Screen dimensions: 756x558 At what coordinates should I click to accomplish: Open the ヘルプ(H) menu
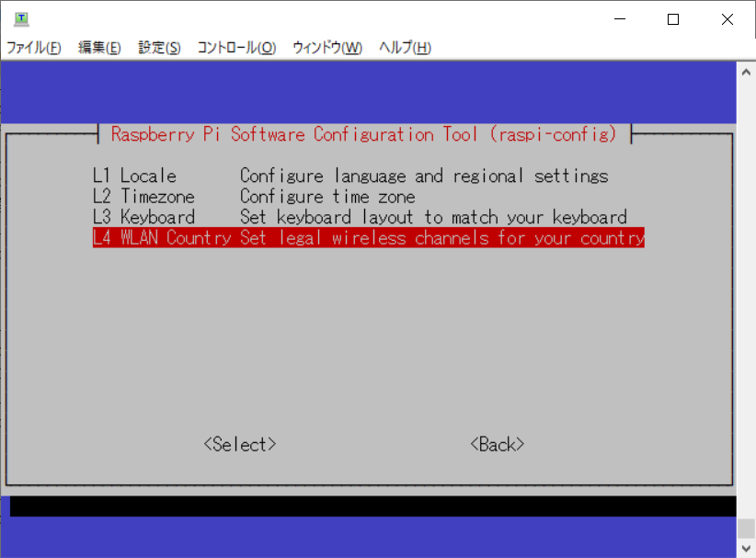(x=405, y=47)
